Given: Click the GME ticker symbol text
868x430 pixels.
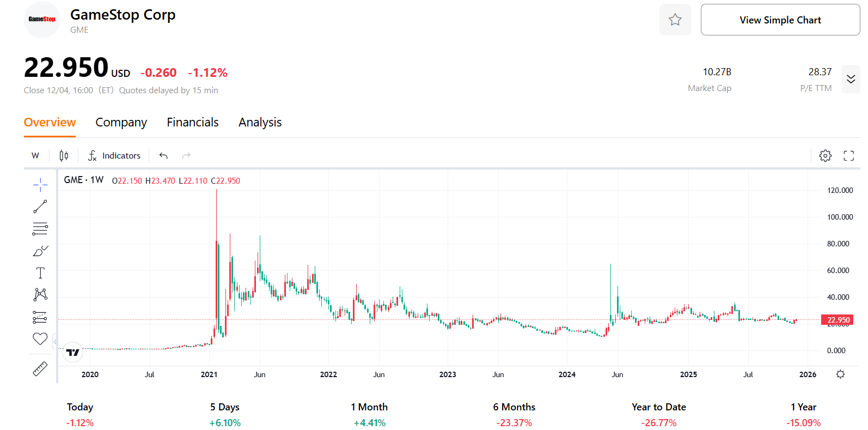Looking at the screenshot, I should pyautogui.click(x=79, y=30).
